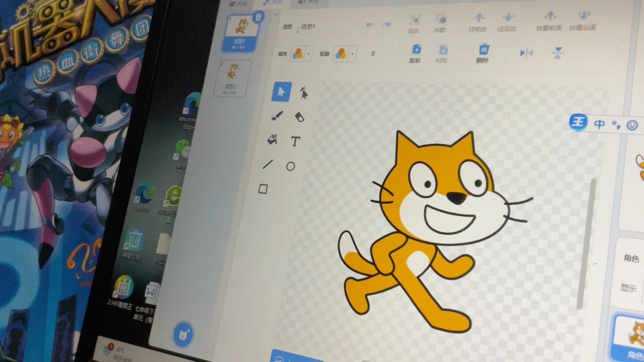The image size is (644, 362).
Task: Click the Fill color swatch
Action: (x=298, y=54)
